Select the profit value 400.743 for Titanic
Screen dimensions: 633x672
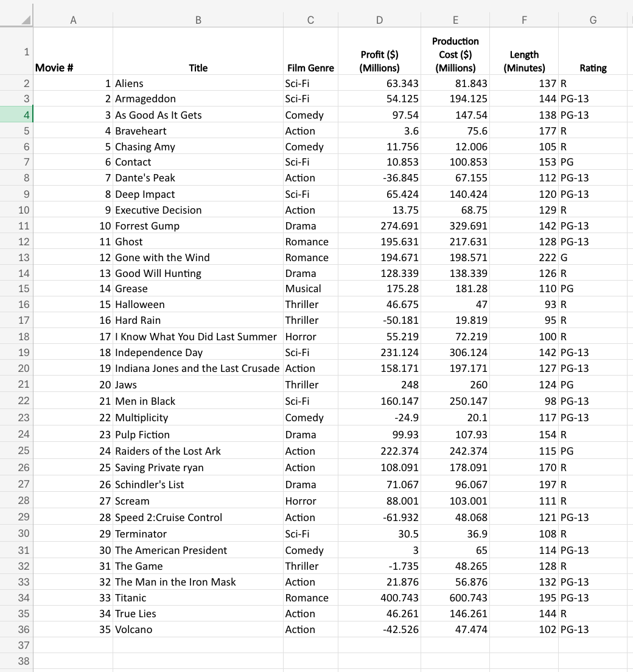pyautogui.click(x=379, y=598)
